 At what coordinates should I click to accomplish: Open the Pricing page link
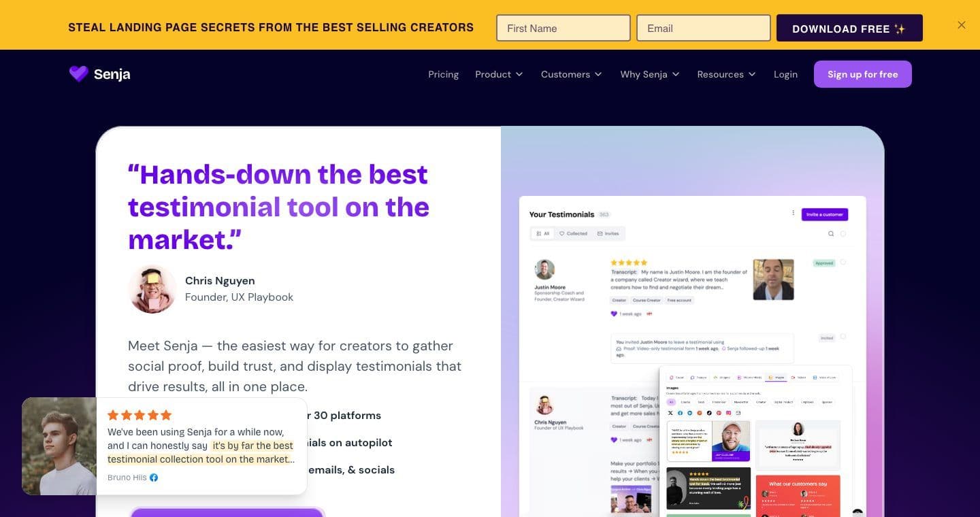tap(443, 74)
